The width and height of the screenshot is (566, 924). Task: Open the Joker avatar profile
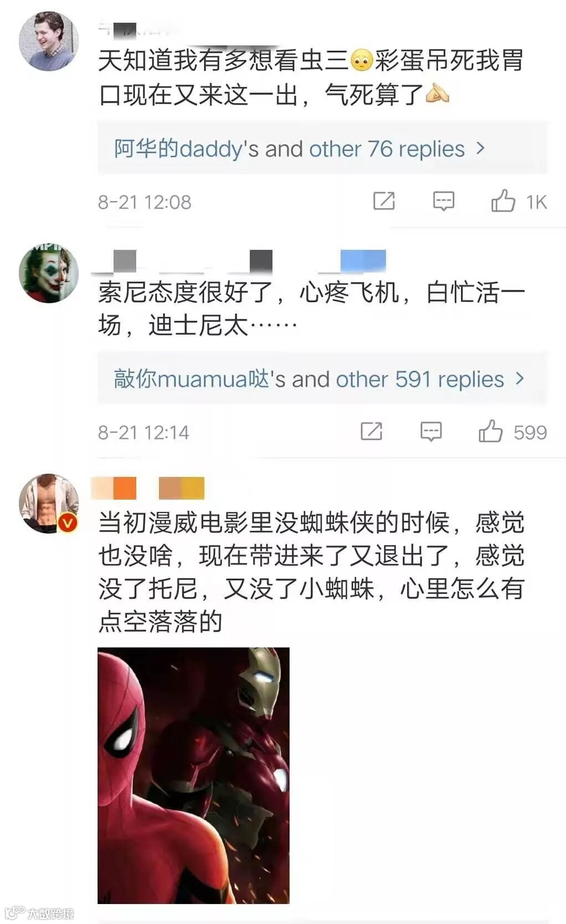coord(49,273)
